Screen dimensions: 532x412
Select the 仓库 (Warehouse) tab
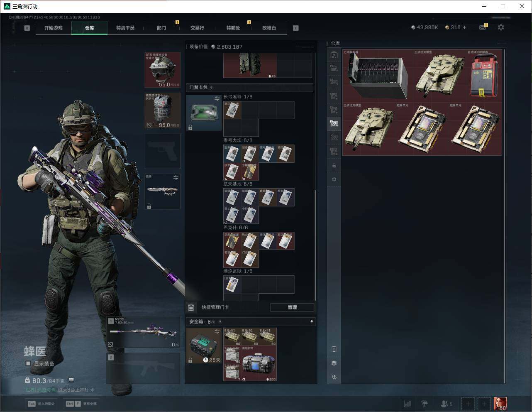90,28
